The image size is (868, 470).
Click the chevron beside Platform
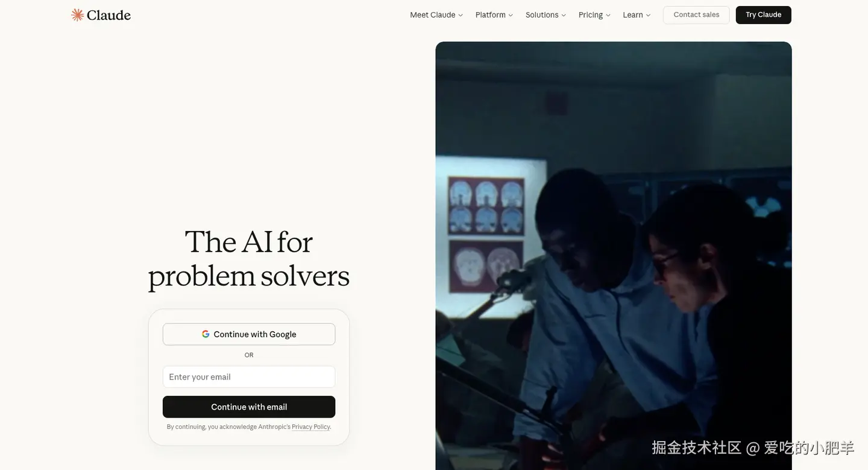click(x=511, y=15)
